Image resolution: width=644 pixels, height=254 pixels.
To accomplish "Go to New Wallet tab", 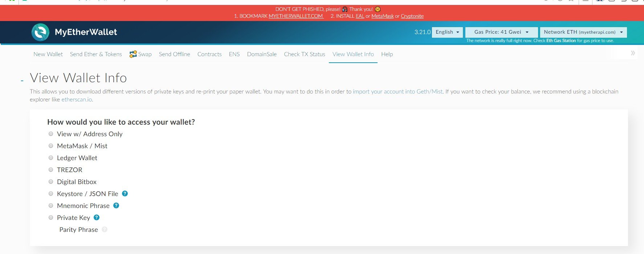I will pyautogui.click(x=48, y=54).
